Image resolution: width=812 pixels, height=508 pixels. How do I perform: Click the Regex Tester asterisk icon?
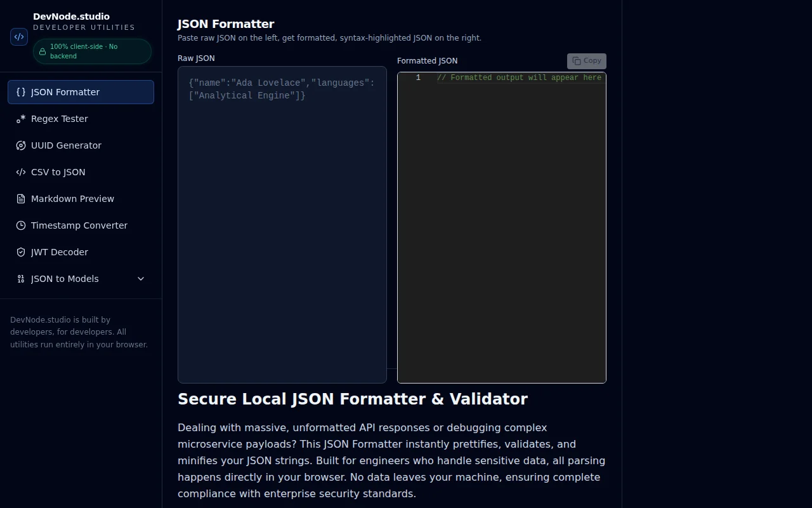(x=21, y=119)
